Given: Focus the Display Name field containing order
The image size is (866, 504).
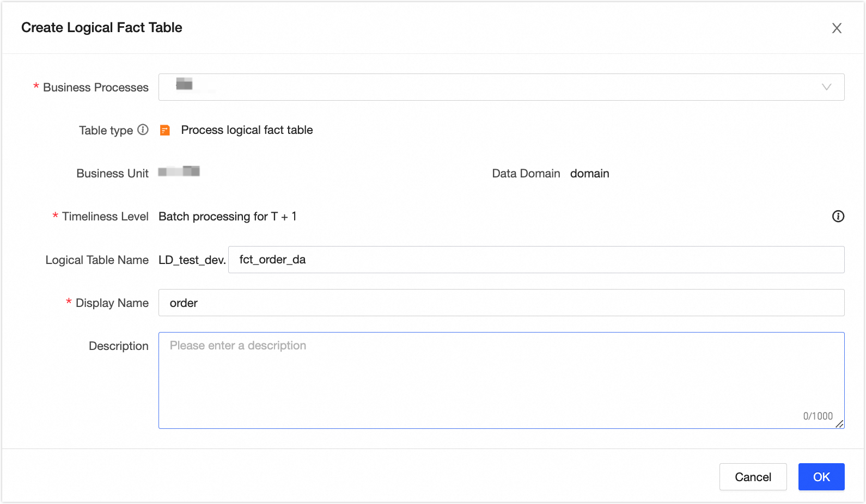Looking at the screenshot, I should pos(501,303).
